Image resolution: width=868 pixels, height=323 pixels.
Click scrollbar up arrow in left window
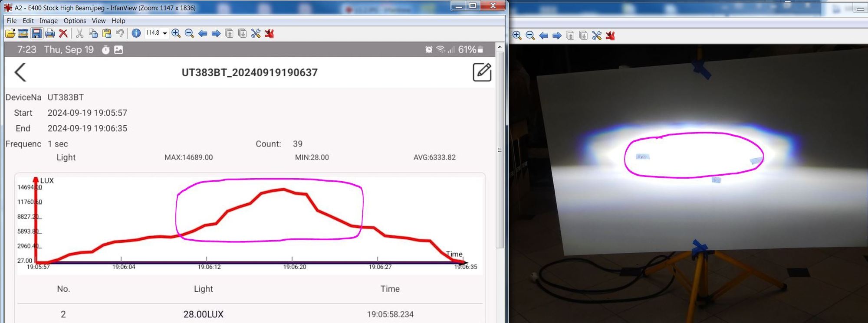500,47
